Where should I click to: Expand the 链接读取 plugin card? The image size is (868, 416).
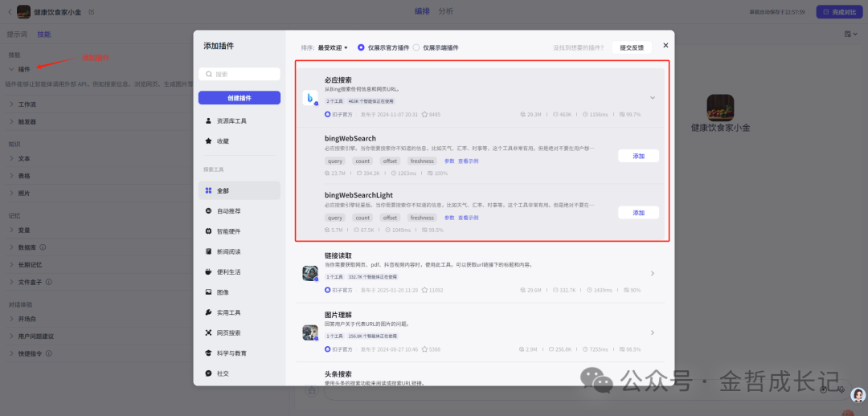652,273
